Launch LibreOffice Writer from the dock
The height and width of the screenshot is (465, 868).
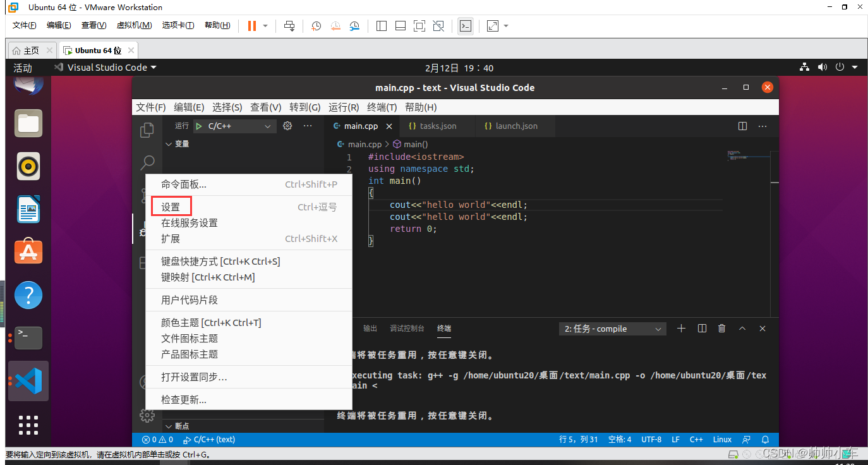click(x=28, y=209)
